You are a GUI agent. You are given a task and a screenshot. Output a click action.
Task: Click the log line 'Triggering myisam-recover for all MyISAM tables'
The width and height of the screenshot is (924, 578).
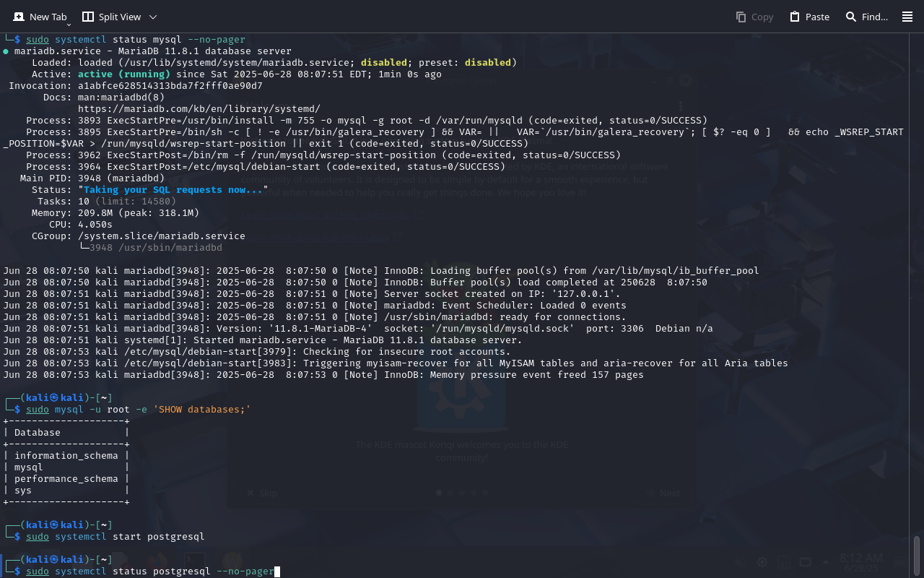pyautogui.click(x=396, y=363)
